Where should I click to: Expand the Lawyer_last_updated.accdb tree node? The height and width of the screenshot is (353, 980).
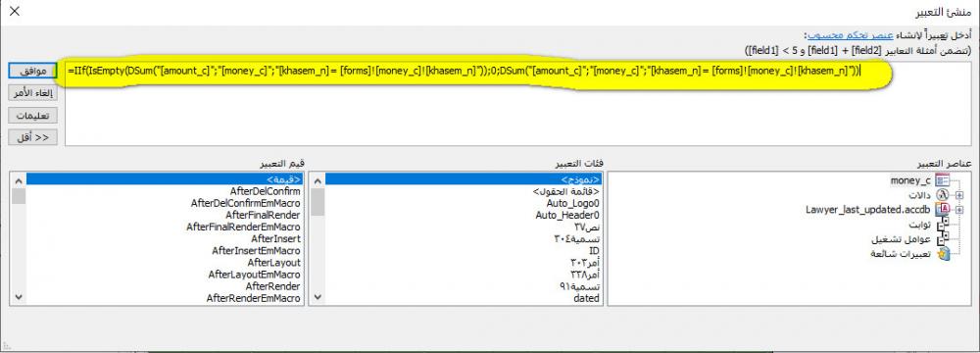[959, 210]
